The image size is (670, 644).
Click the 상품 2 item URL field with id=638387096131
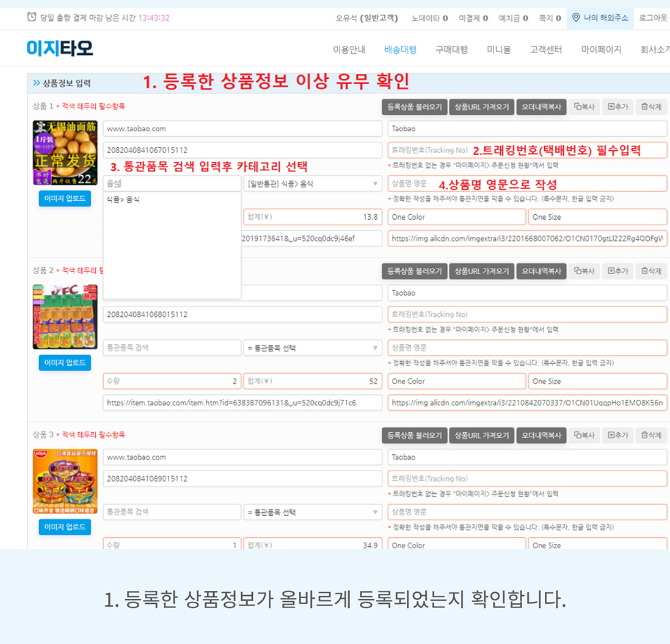click(242, 403)
